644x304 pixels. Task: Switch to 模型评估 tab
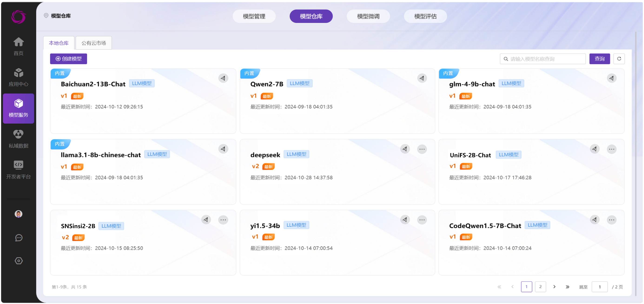[x=425, y=16]
